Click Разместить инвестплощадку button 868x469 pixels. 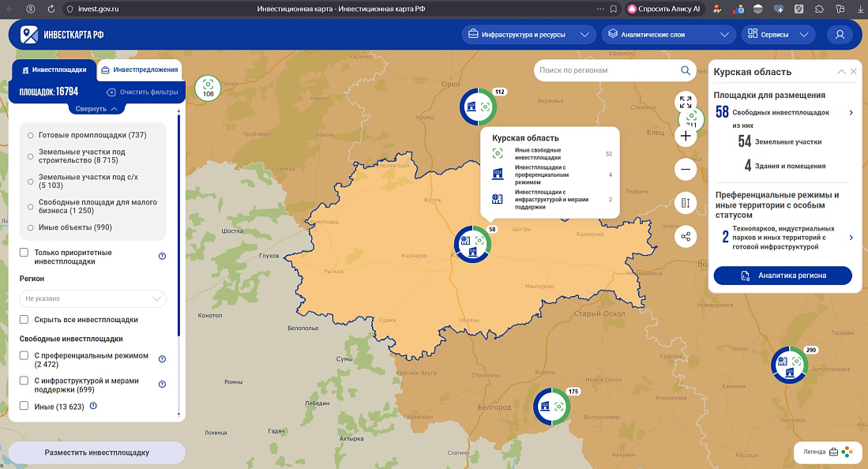(96, 452)
